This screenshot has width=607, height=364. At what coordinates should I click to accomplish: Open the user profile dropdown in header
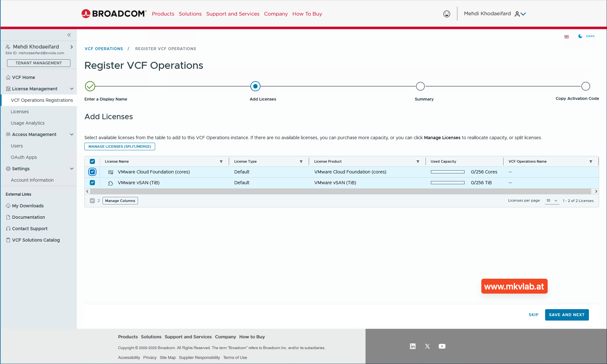coord(520,14)
